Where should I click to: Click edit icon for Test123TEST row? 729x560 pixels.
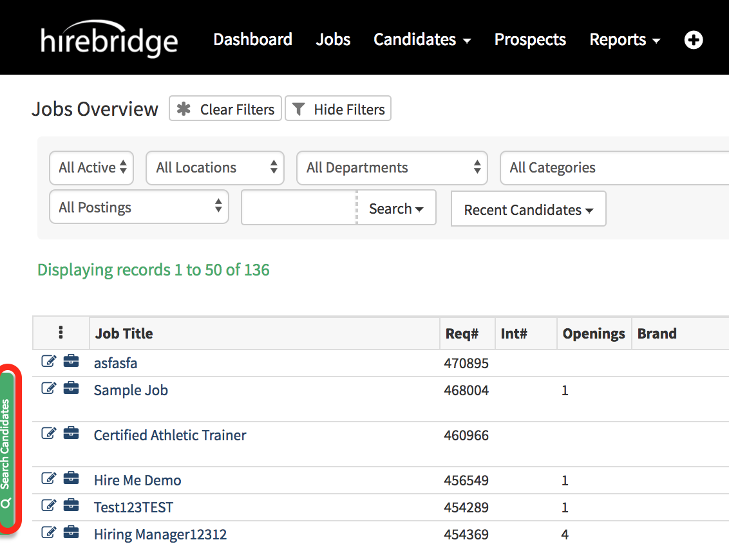coord(48,506)
